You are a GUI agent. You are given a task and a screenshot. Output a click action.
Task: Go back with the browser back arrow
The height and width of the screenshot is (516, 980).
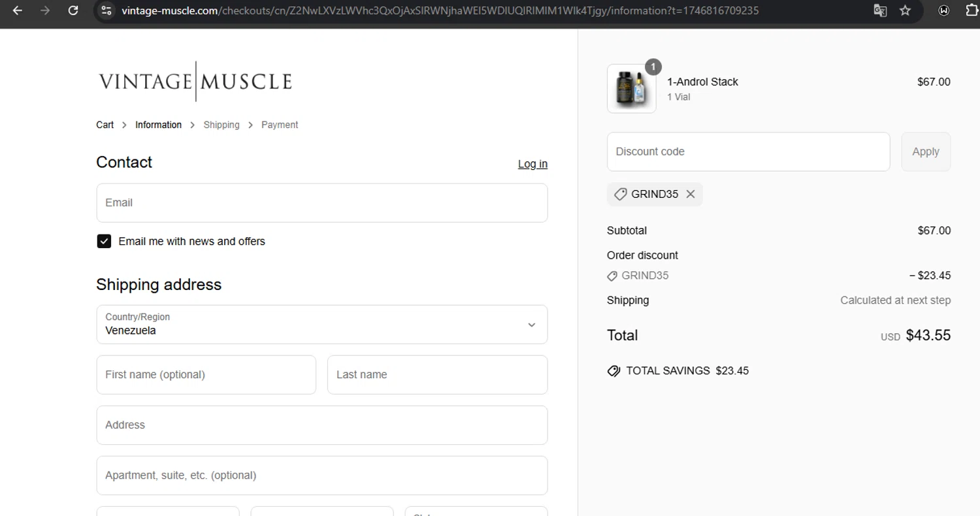tap(17, 10)
